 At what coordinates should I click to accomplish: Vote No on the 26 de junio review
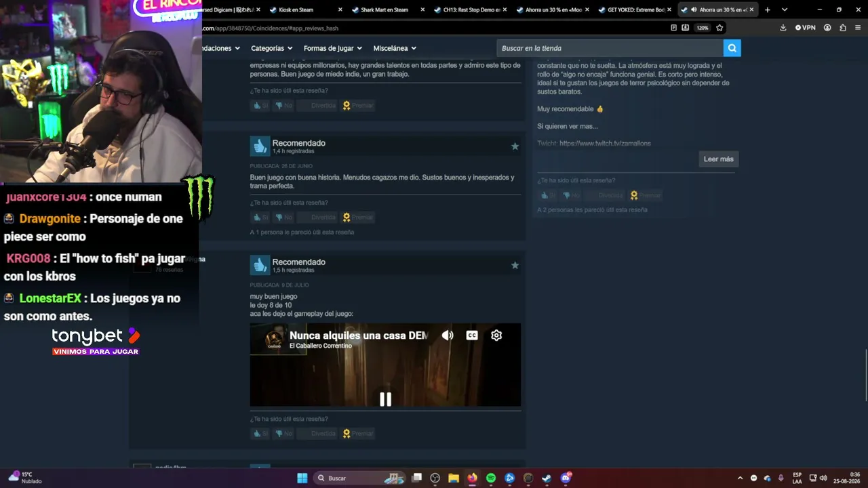click(x=283, y=218)
